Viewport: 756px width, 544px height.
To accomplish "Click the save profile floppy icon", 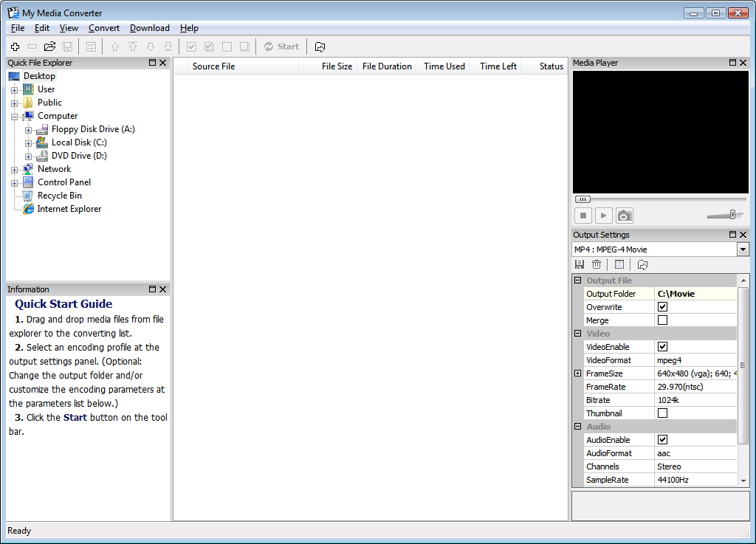I will click(x=580, y=264).
